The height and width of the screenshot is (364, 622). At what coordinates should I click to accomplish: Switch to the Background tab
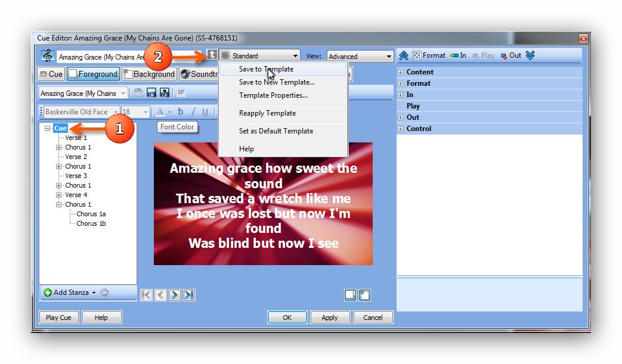tap(148, 74)
